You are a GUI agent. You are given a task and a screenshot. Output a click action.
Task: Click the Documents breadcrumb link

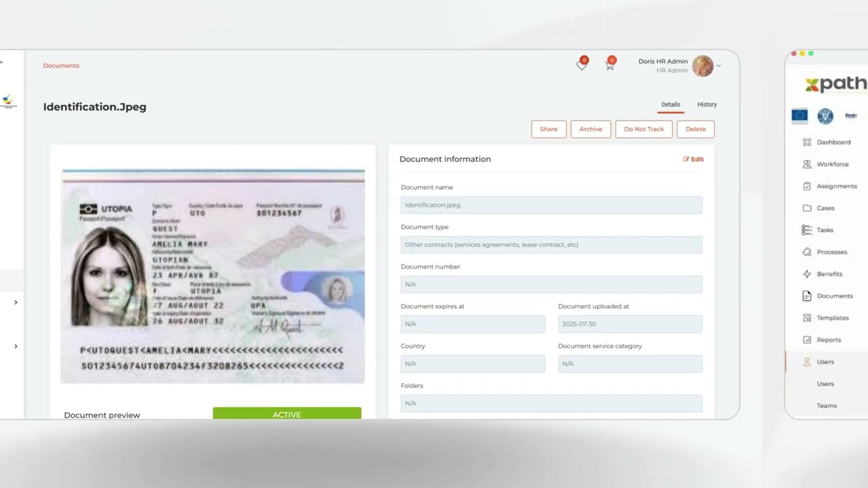(x=61, y=66)
